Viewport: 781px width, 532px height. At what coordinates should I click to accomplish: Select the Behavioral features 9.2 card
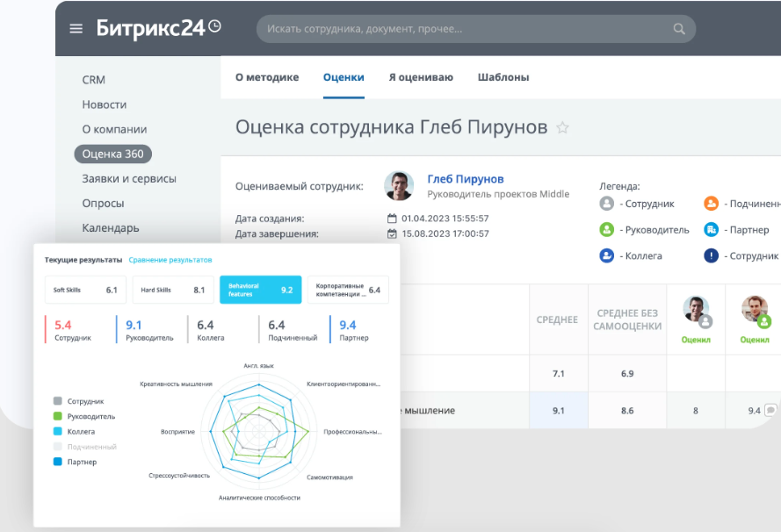pos(261,290)
